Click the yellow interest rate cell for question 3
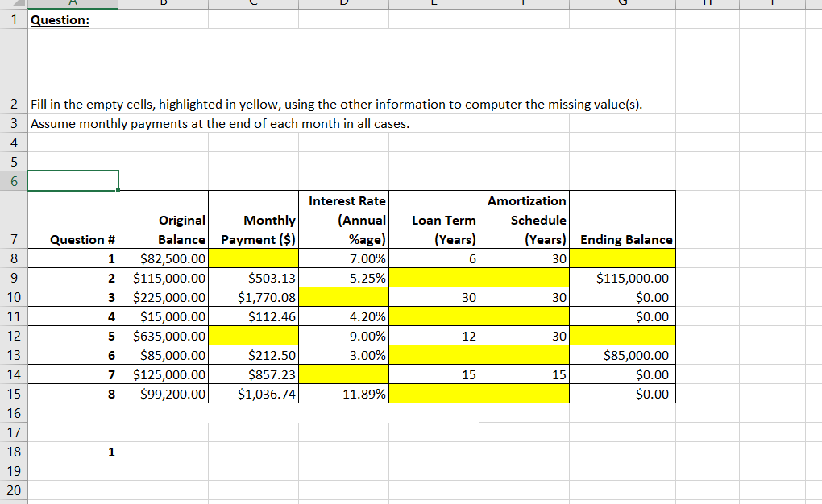 pos(344,298)
